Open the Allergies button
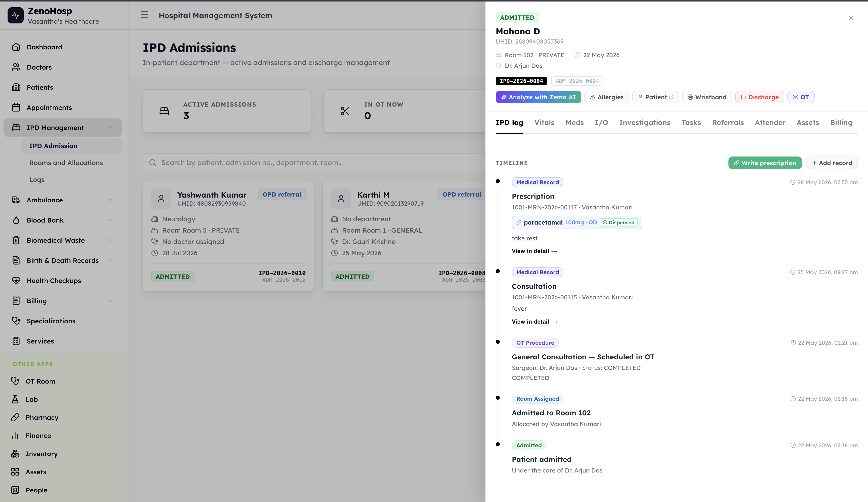 [x=606, y=97]
